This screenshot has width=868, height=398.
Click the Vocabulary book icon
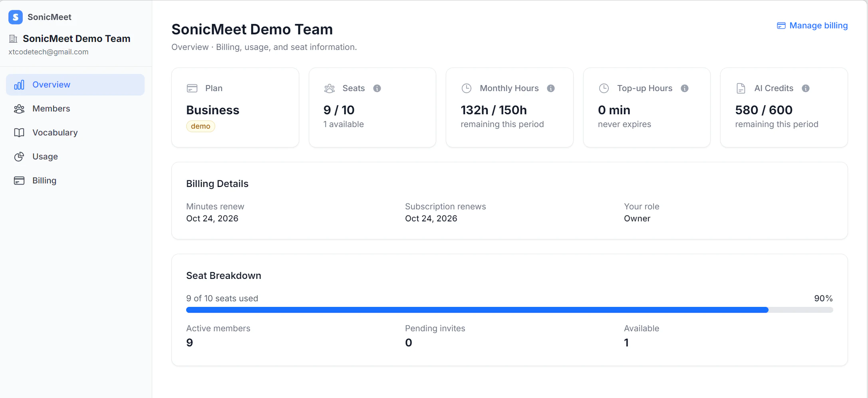[x=19, y=133]
